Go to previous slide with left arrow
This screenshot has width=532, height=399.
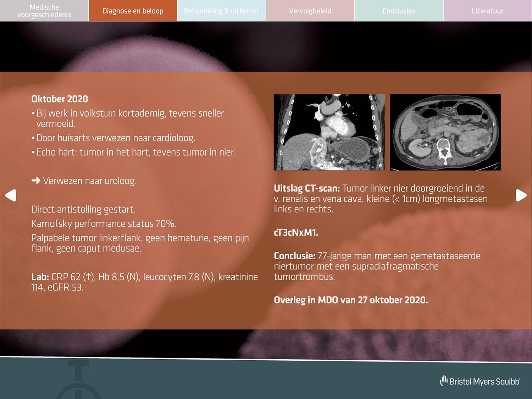pos(11,195)
